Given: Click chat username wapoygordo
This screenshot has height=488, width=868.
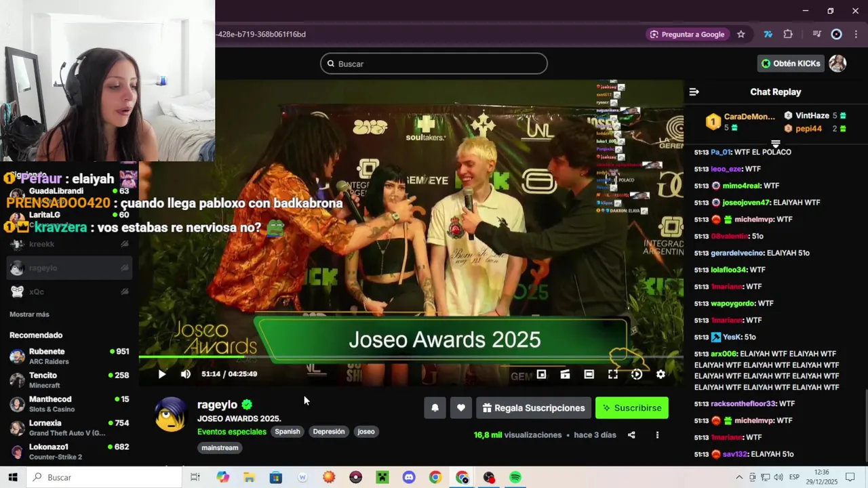Looking at the screenshot, I should coord(732,304).
